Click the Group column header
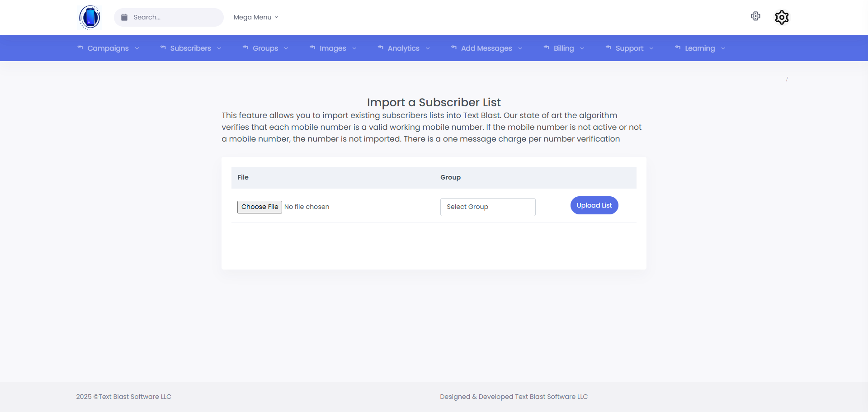The height and width of the screenshot is (412, 868). tap(450, 177)
